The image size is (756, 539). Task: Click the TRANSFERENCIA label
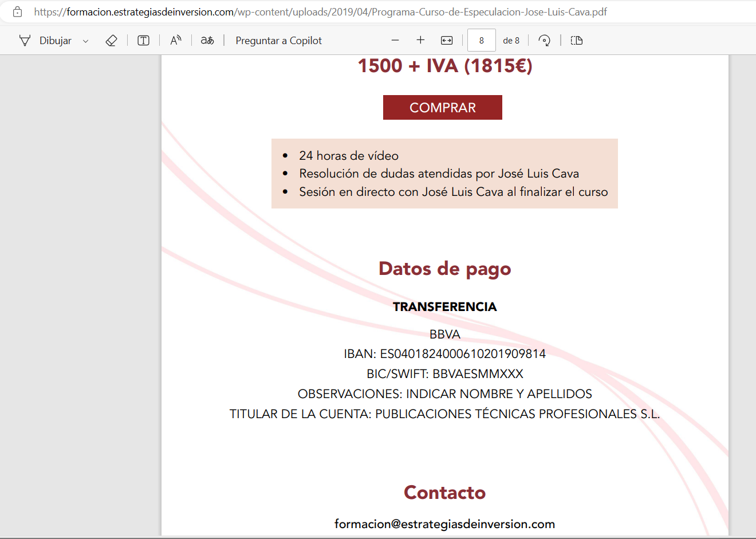coord(445,307)
